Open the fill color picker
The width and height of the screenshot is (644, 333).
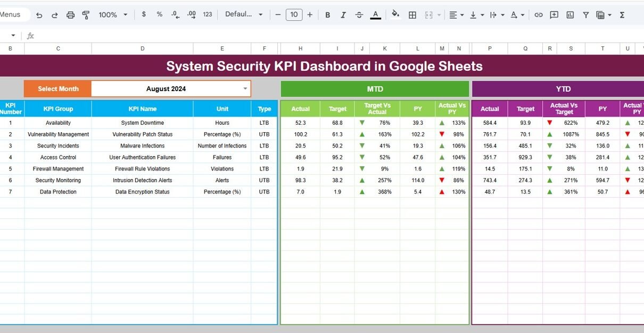pyautogui.click(x=395, y=14)
